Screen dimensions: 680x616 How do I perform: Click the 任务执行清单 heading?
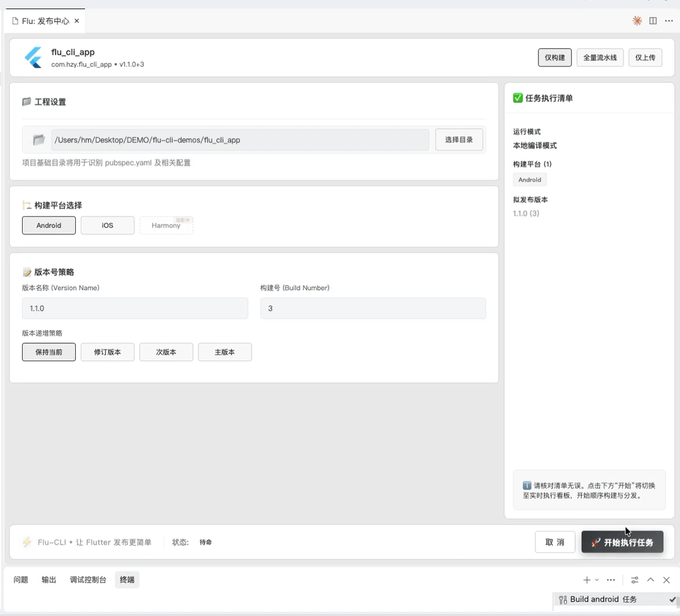tap(549, 98)
